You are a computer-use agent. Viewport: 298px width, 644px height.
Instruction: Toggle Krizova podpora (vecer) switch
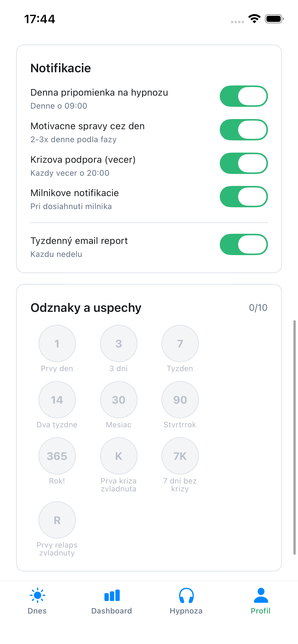244,163
